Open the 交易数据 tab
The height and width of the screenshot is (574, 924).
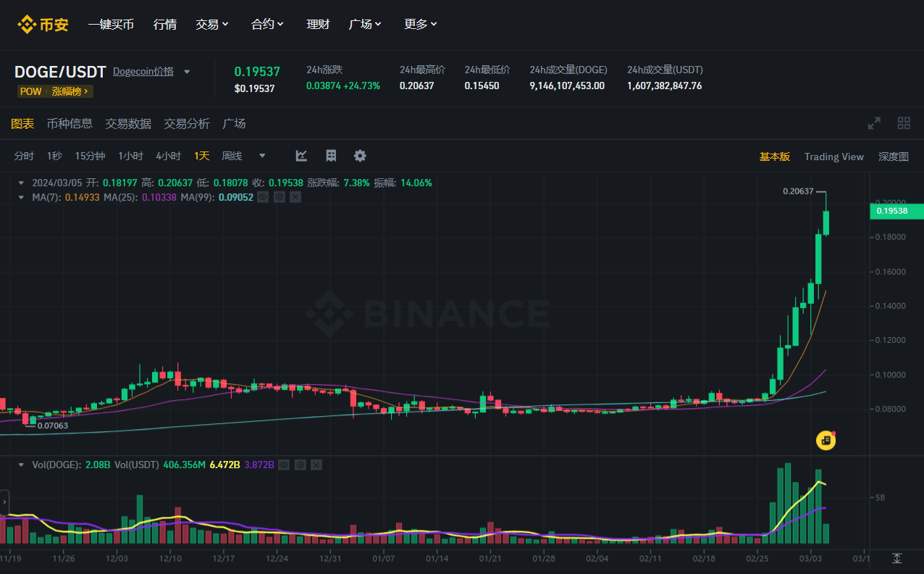(x=128, y=123)
